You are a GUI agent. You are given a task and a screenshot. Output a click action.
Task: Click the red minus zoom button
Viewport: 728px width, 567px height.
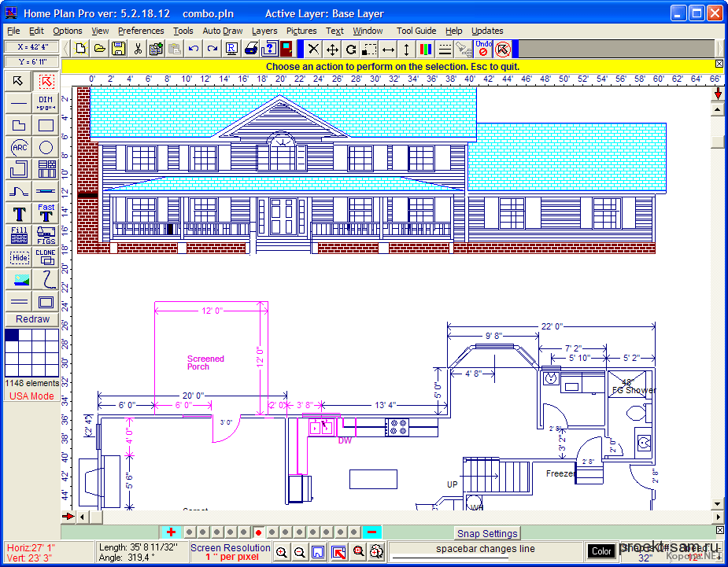[x=371, y=532]
